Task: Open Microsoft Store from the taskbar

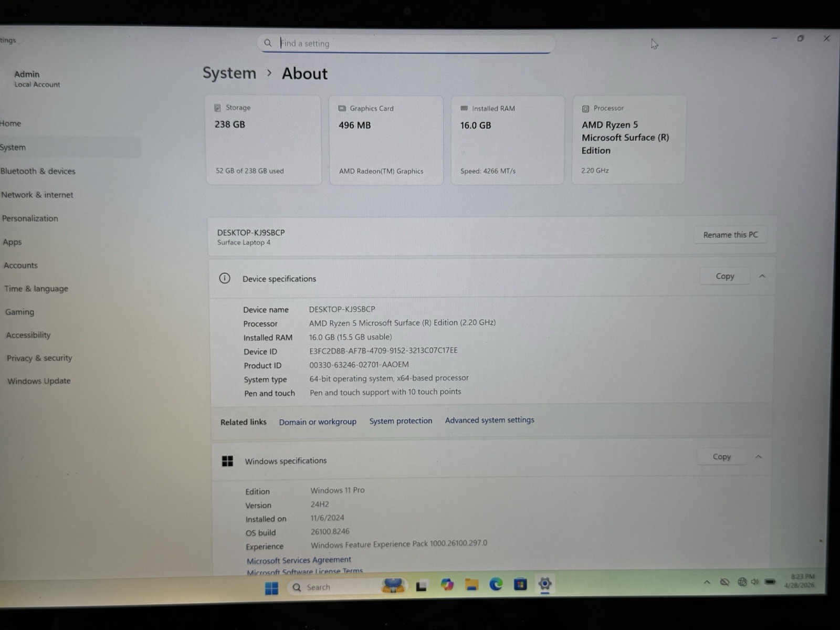Action: pos(520,584)
